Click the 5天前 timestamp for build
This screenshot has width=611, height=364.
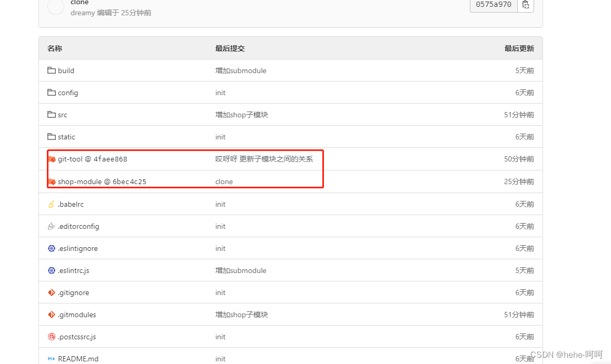tap(525, 70)
